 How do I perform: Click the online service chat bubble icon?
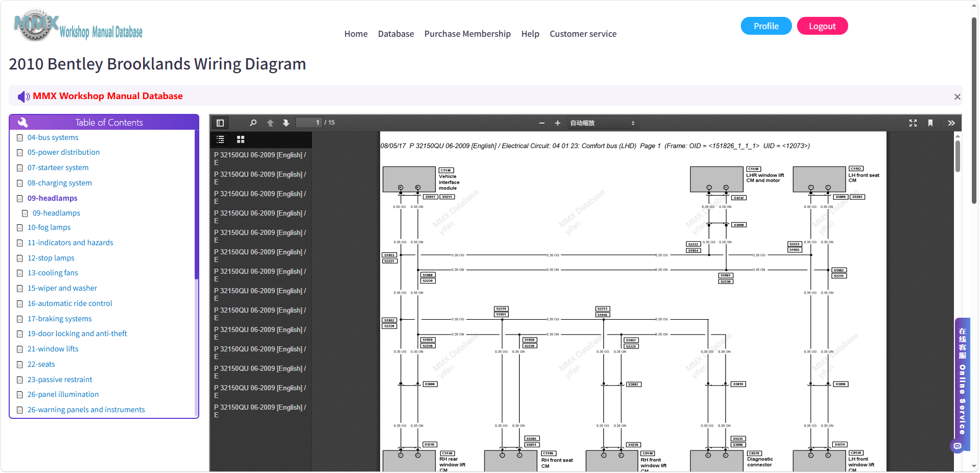958,446
